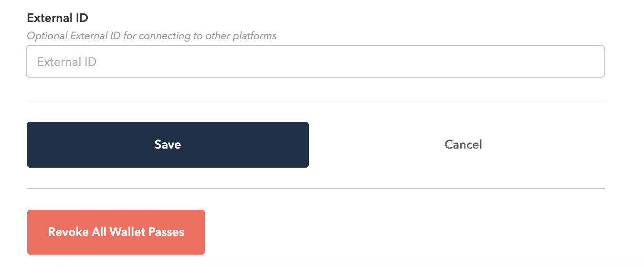Place the cursor in the External ID box
Viewport: 644px width, 268px height.
(316, 62)
